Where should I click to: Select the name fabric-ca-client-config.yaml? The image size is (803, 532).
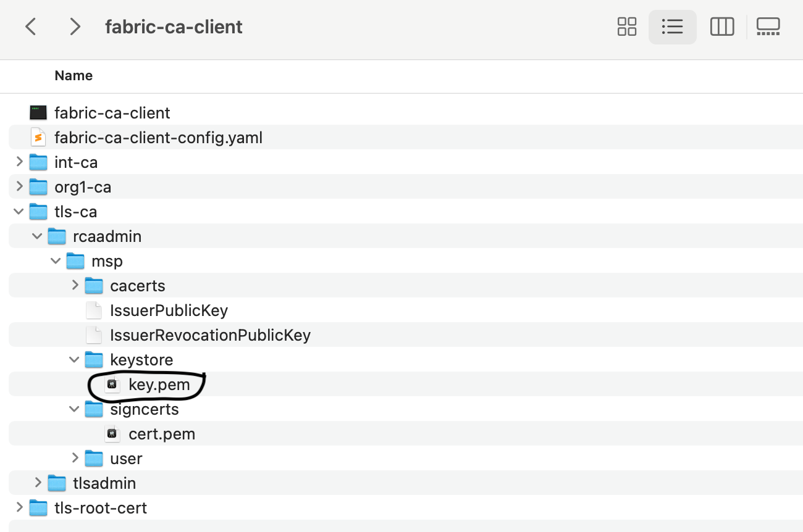click(159, 138)
